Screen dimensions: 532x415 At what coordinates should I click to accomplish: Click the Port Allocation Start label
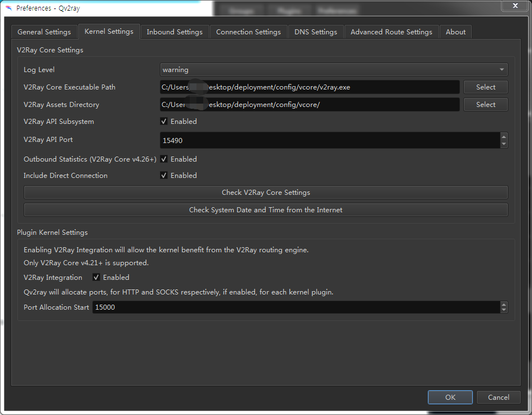point(56,307)
